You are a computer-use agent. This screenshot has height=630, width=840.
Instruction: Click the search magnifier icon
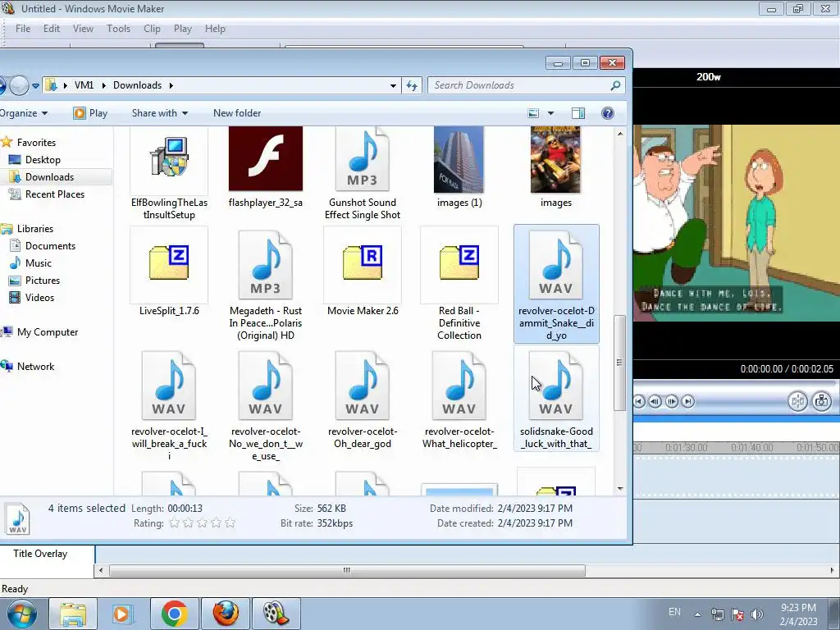[x=615, y=85]
